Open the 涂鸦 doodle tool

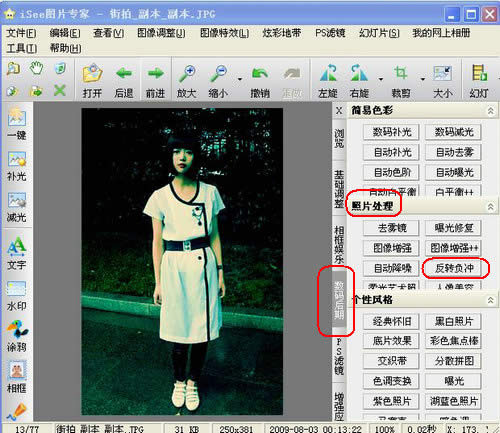click(x=17, y=336)
